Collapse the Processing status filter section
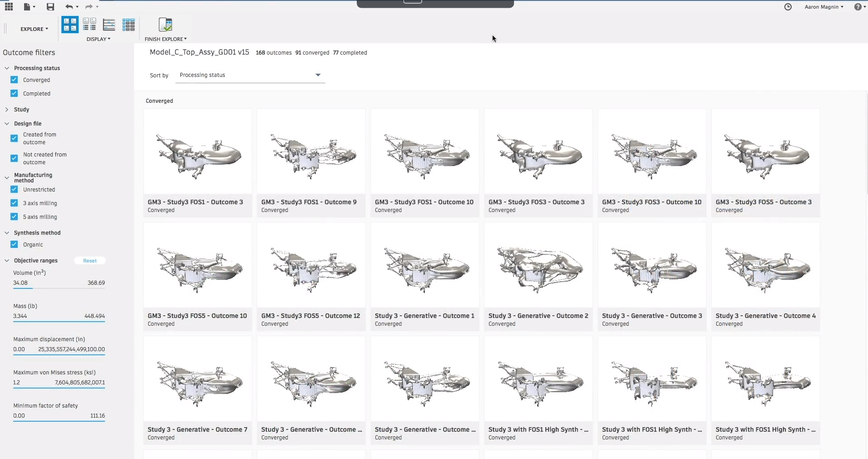The image size is (868, 459). coord(7,68)
